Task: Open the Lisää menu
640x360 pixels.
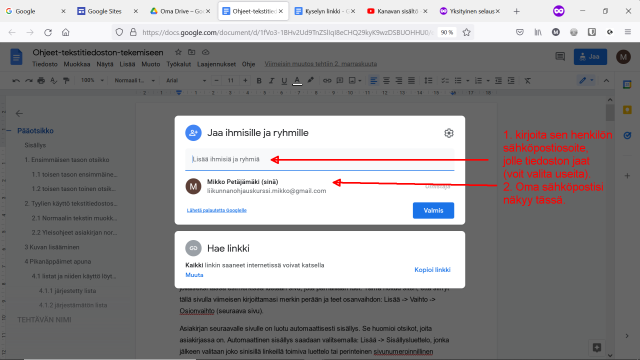Action: pos(127,64)
